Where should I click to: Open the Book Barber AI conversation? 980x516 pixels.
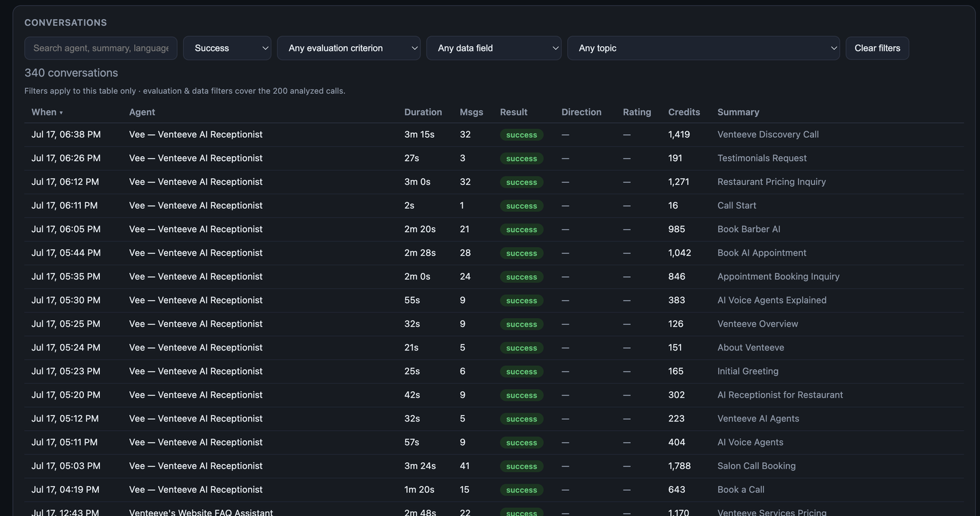pyautogui.click(x=494, y=229)
